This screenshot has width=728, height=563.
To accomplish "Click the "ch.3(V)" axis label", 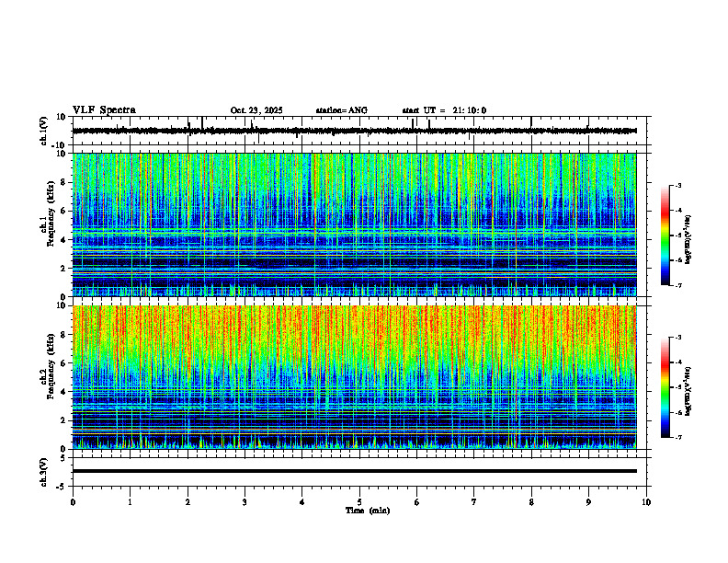I will (x=44, y=473).
